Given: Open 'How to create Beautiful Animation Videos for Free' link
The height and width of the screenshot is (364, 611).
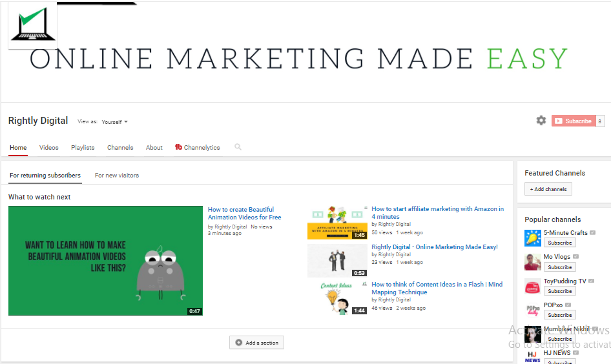Looking at the screenshot, I should [244, 214].
